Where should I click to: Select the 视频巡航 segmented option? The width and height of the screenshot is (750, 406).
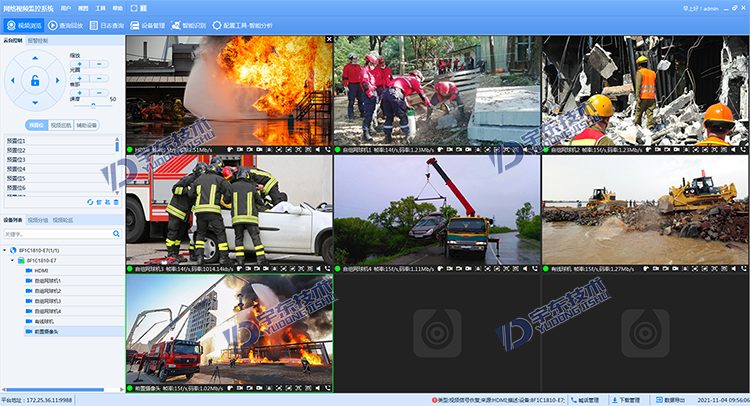tap(61, 125)
